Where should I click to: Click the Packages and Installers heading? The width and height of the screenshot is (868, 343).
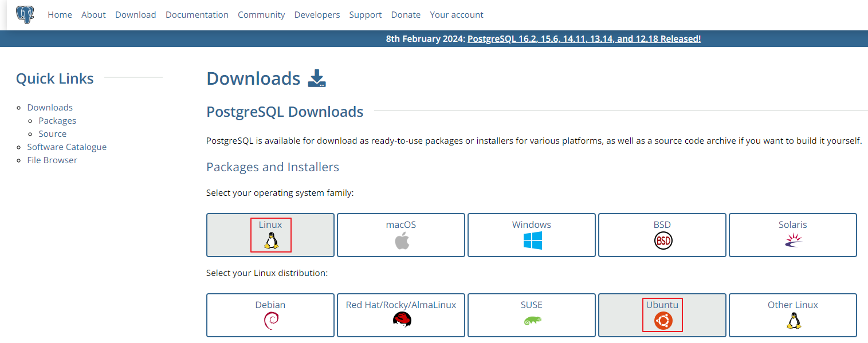pyautogui.click(x=273, y=167)
